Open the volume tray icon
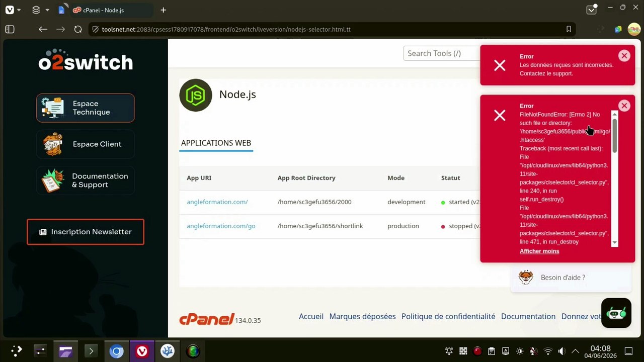 pos(562,351)
